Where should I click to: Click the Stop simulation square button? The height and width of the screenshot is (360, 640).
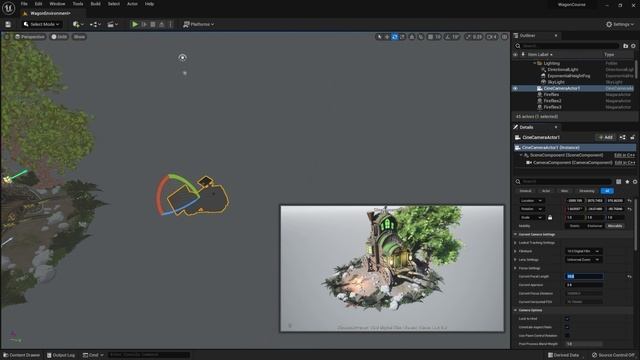153,24
